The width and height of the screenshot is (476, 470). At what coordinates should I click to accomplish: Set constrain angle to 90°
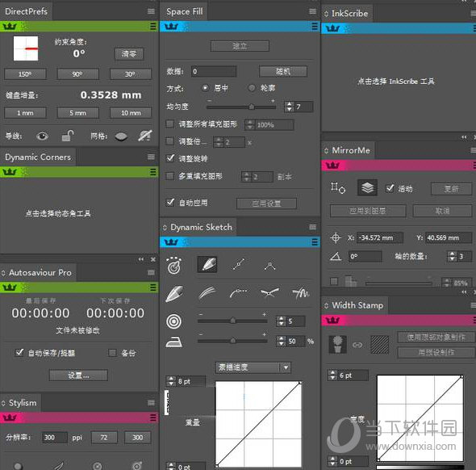tap(77, 74)
